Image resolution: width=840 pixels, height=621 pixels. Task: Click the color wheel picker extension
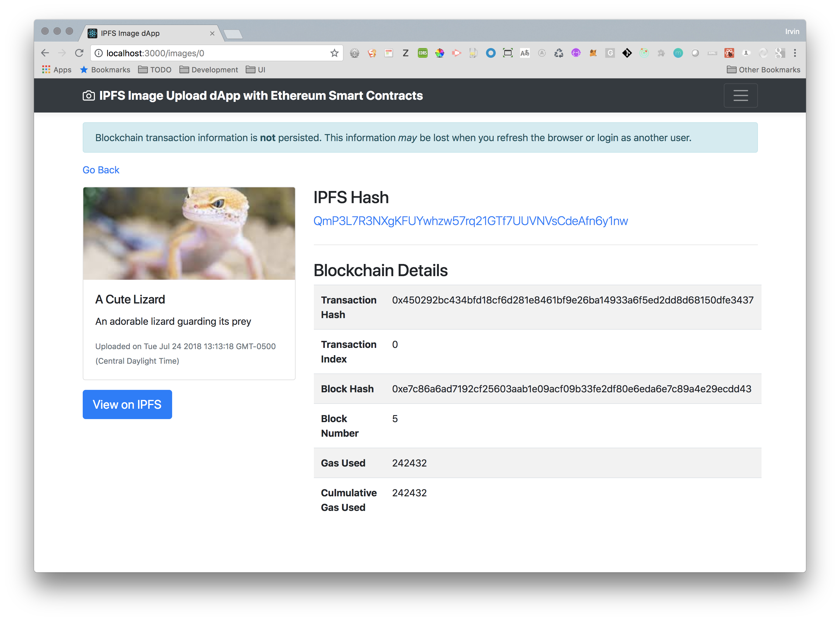(x=439, y=53)
